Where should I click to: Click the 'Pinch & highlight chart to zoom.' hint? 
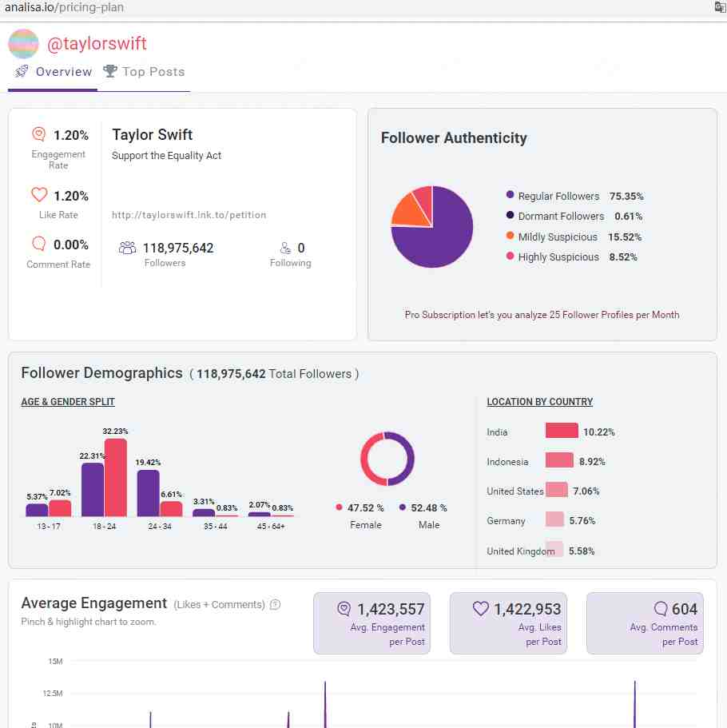tap(88, 622)
